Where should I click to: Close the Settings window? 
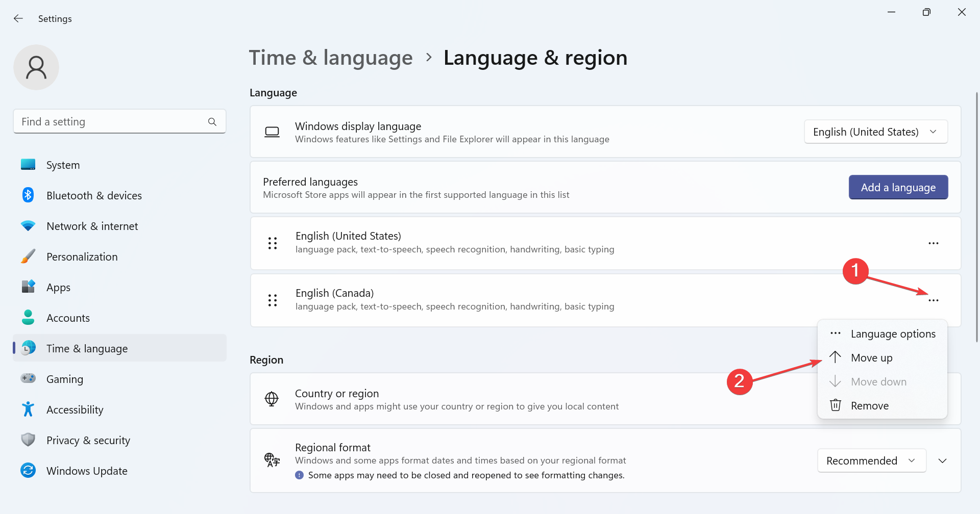point(962,12)
